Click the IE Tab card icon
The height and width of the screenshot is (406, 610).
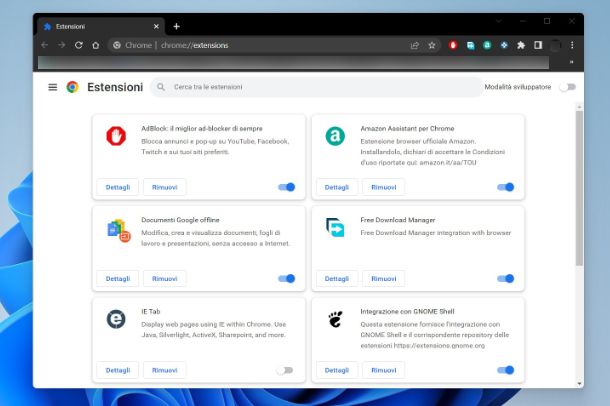116,319
